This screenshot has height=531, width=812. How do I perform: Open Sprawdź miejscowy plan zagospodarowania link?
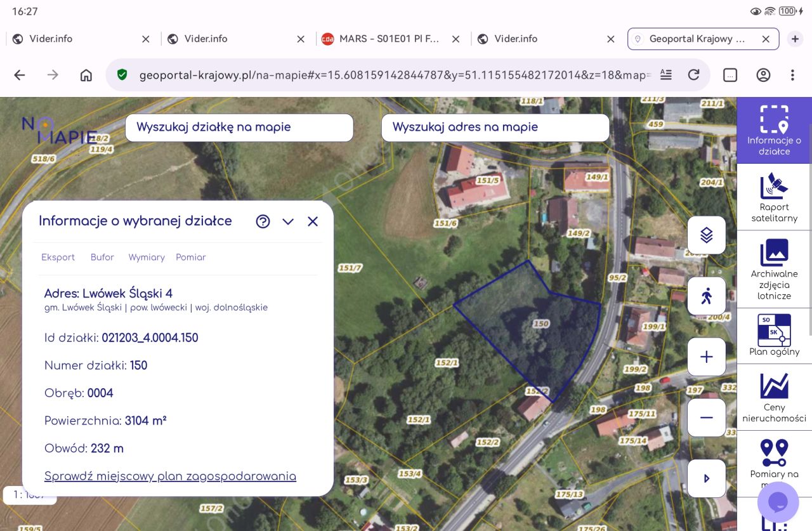click(170, 476)
